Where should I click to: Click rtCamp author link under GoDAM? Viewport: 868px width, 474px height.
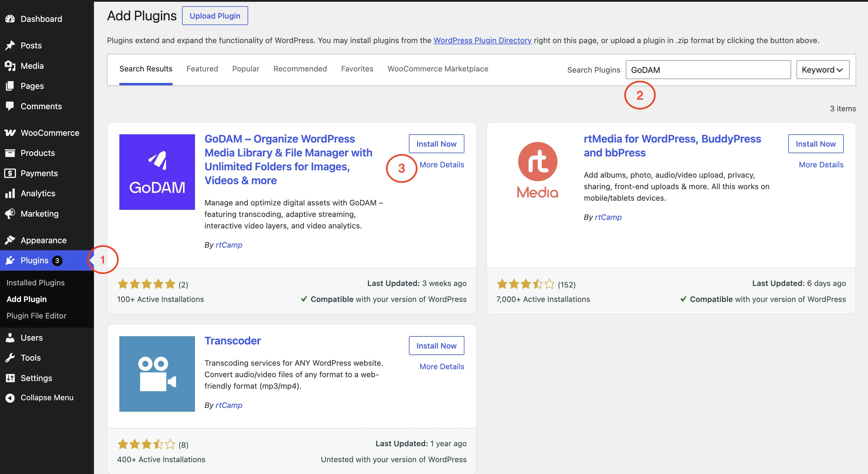click(229, 245)
